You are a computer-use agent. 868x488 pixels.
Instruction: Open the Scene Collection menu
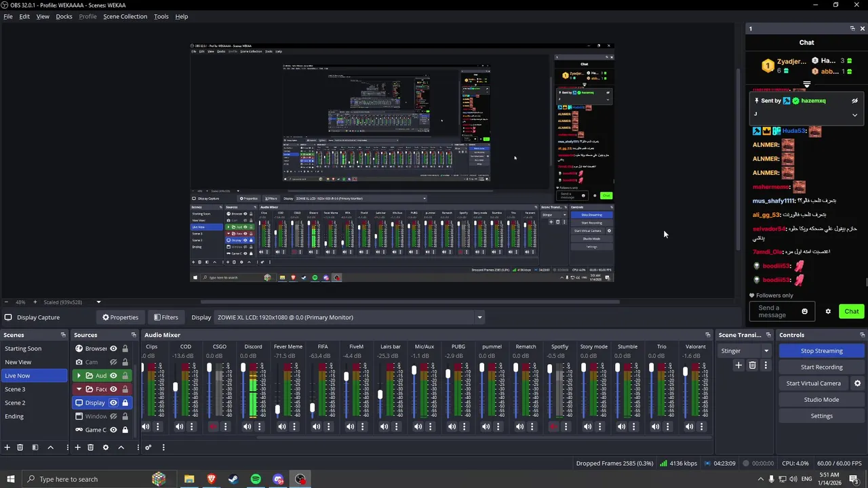[x=125, y=16]
